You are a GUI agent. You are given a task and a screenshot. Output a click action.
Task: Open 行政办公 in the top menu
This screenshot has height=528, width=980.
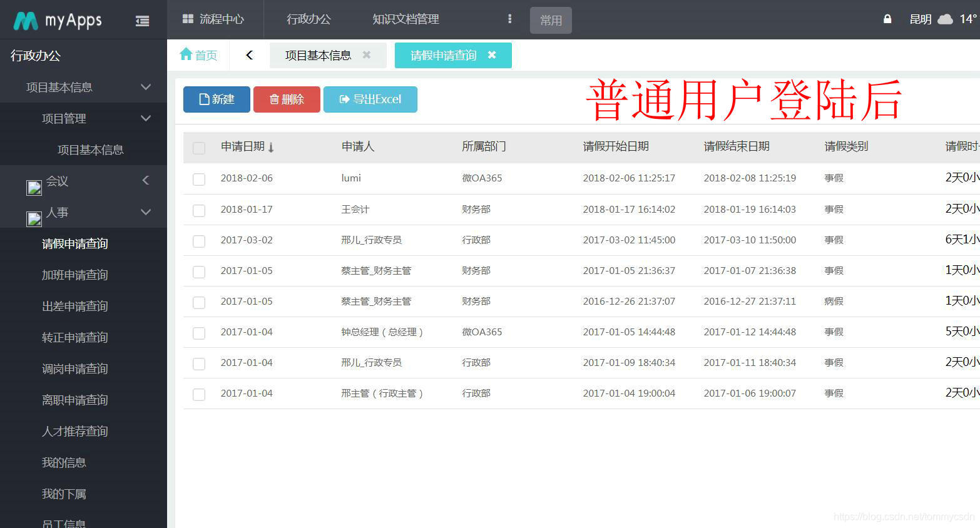(x=309, y=19)
